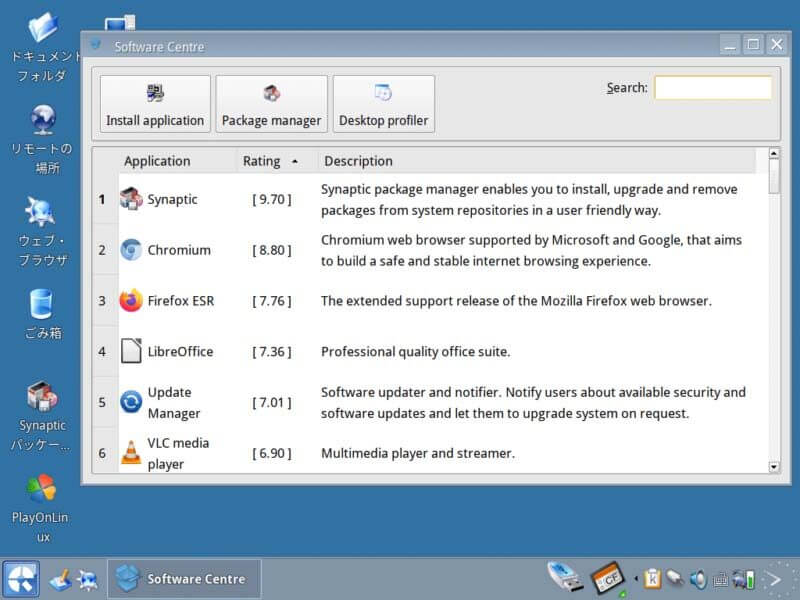
Task: Minimize the Software Centre window
Action: tap(730, 44)
